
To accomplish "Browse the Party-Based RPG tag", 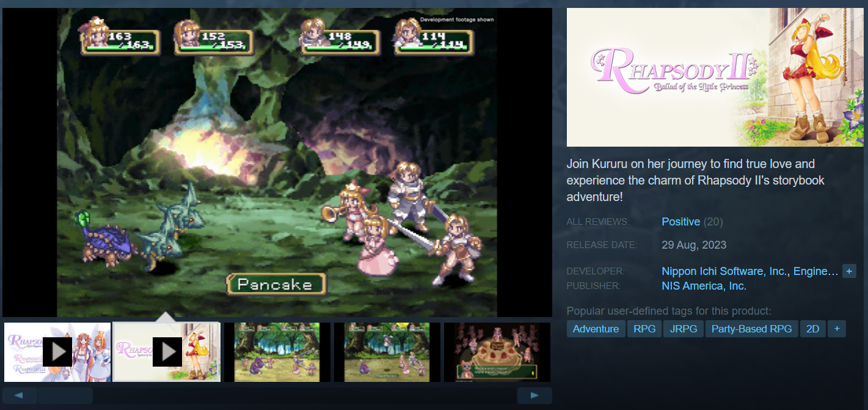I will click(751, 329).
